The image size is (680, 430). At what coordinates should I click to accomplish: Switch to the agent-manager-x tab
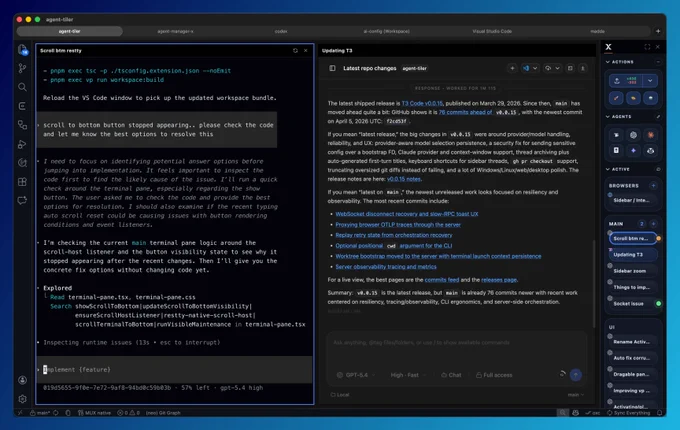(x=175, y=31)
